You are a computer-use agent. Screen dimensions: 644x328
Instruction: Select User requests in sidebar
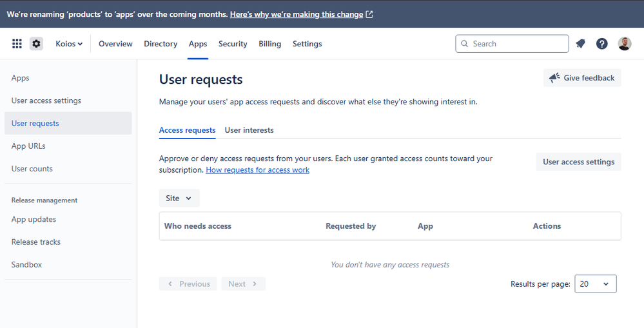point(68,123)
